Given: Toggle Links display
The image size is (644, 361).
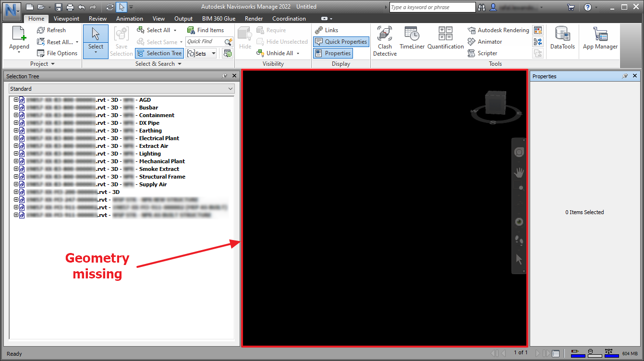Looking at the screenshot, I should tap(327, 30).
